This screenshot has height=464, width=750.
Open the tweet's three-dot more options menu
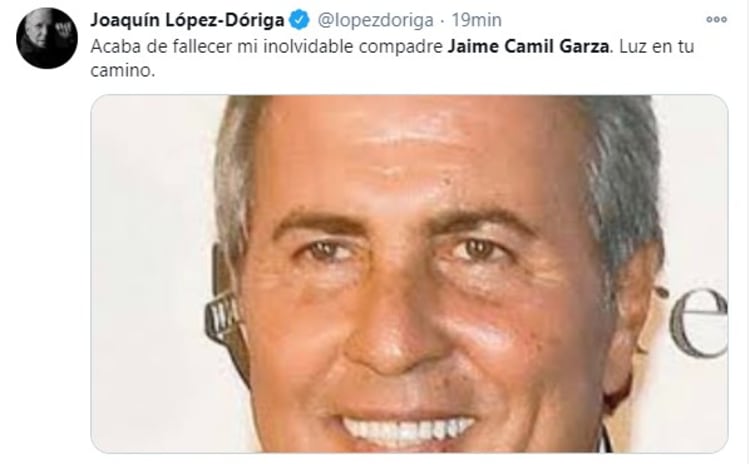click(716, 20)
